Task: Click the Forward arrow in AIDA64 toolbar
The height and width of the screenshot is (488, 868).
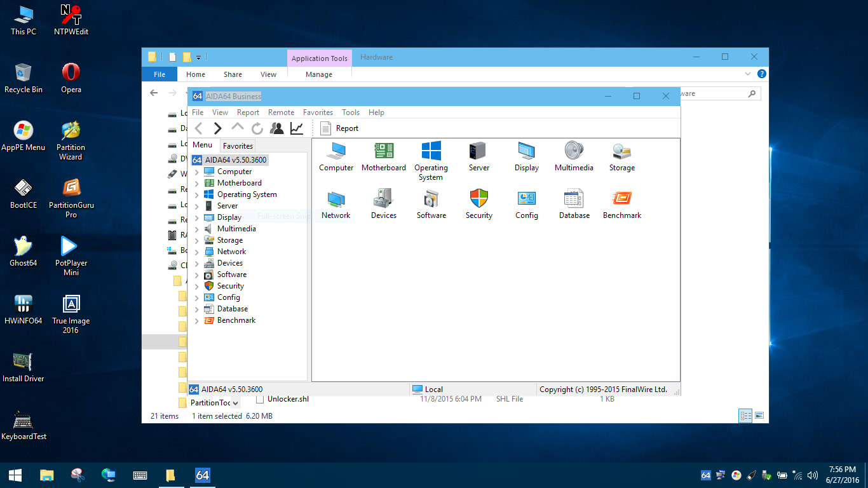Action: pyautogui.click(x=218, y=128)
